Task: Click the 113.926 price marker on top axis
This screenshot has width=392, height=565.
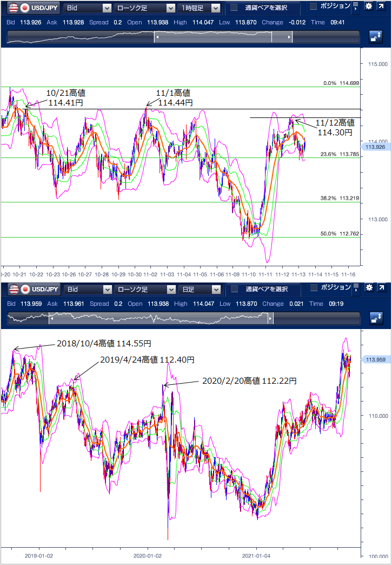Action: tap(375, 147)
